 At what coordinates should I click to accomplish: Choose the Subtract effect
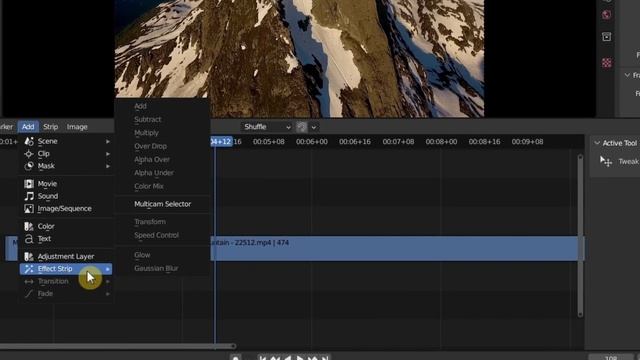pos(163,120)
